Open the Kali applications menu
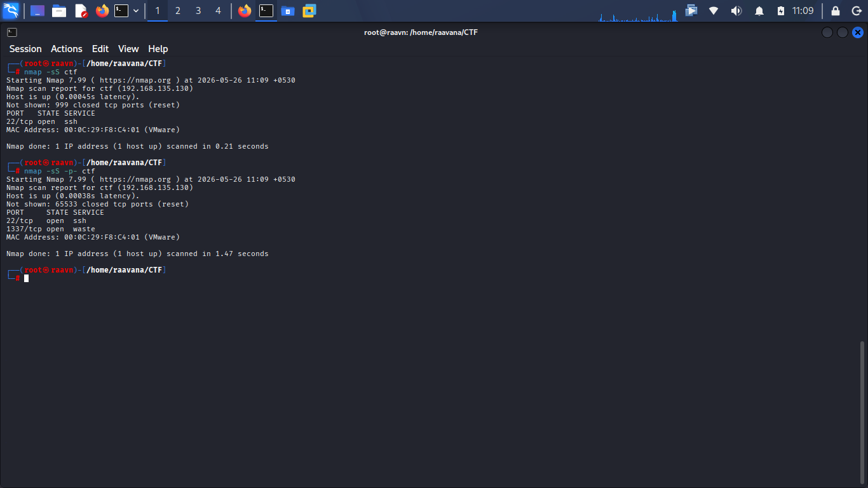 click(x=11, y=11)
